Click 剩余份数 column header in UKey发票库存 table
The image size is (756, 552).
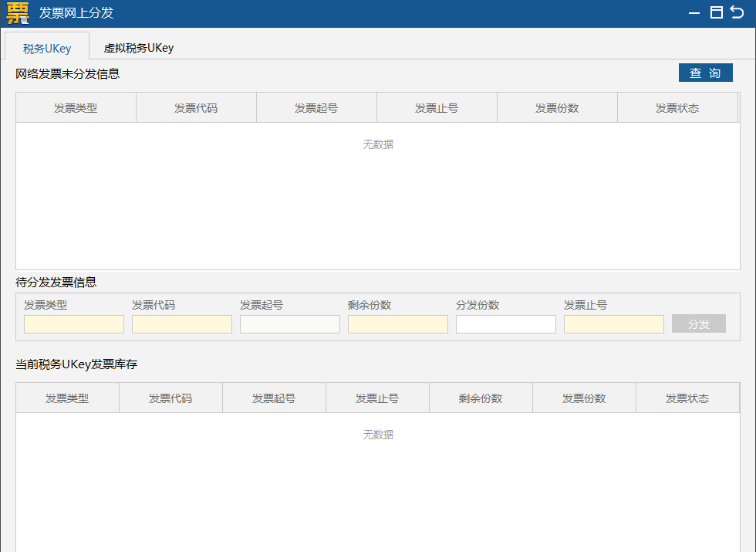(481, 398)
